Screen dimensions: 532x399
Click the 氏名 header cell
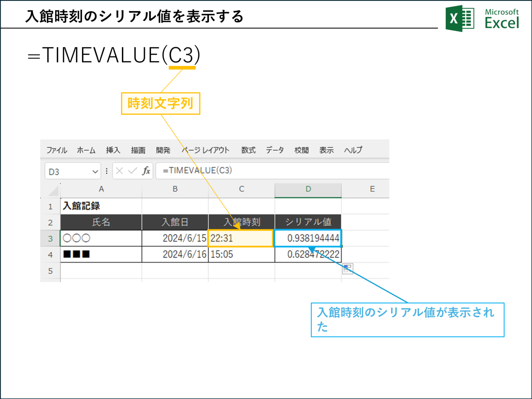click(101, 222)
